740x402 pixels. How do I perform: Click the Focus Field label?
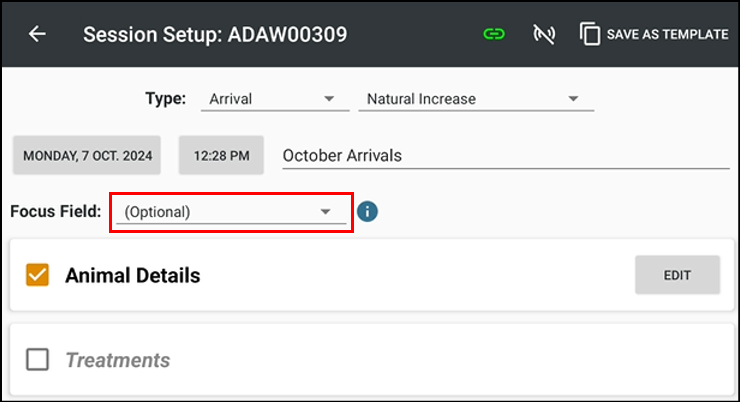pos(56,212)
